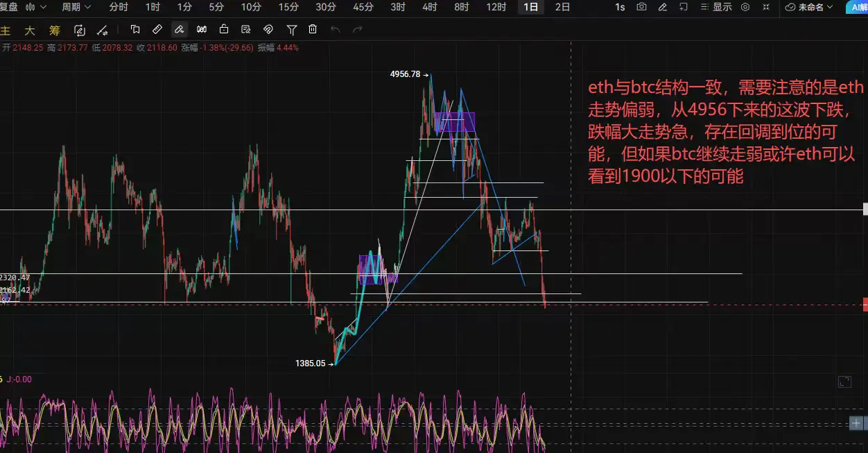Click the 复盘 replay label
The height and width of the screenshot is (453, 868).
click(x=9, y=7)
